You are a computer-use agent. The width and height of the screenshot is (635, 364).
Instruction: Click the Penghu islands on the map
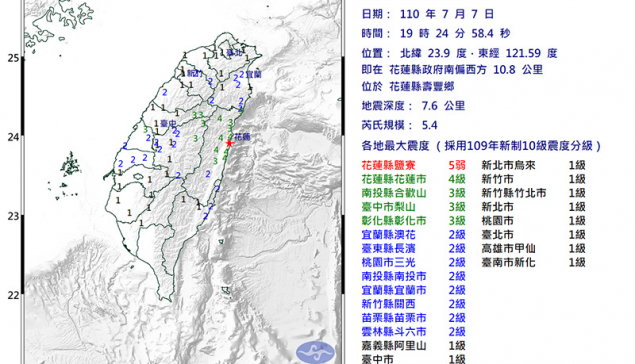pos(70,165)
